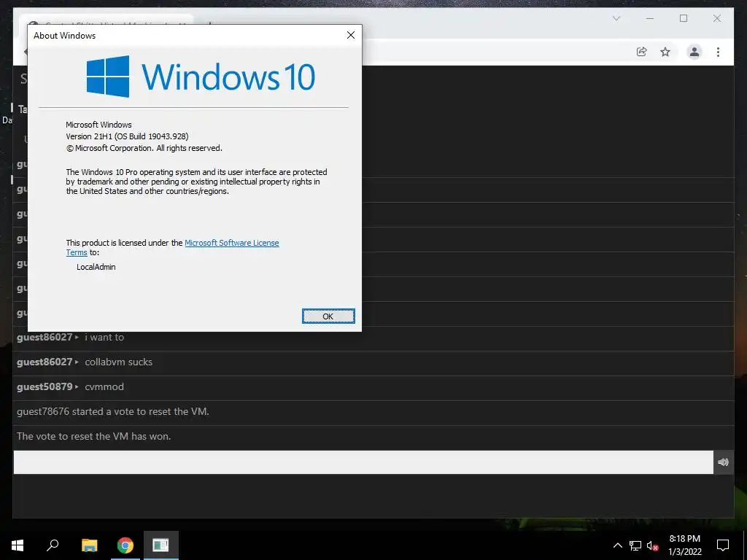This screenshot has height=560, width=747.
Task: Click OK in About Windows dialog
Action: (x=328, y=316)
